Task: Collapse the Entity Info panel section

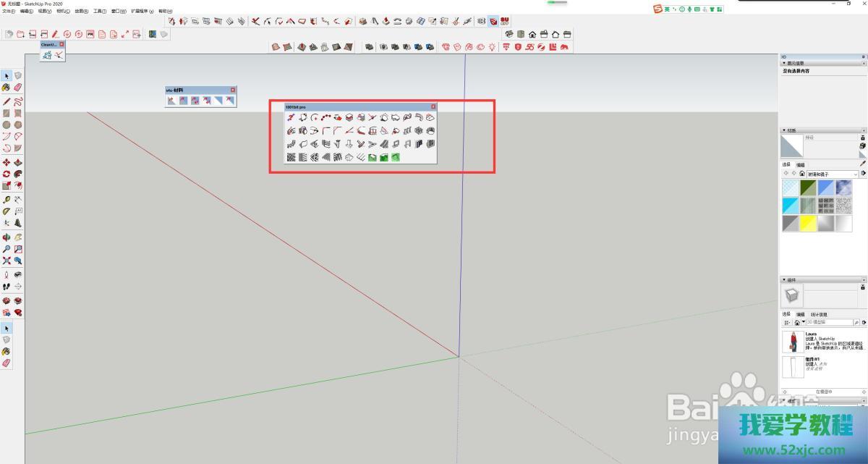Action: [x=783, y=63]
